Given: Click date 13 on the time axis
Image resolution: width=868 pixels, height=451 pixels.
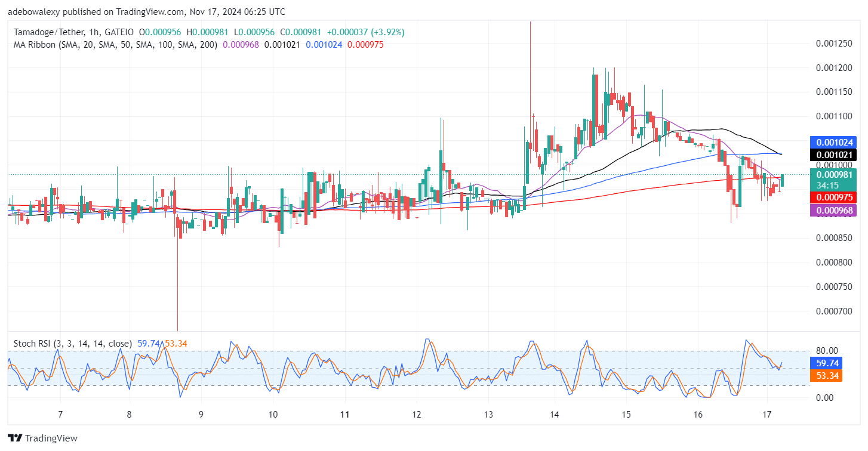Looking at the screenshot, I should (x=488, y=414).
